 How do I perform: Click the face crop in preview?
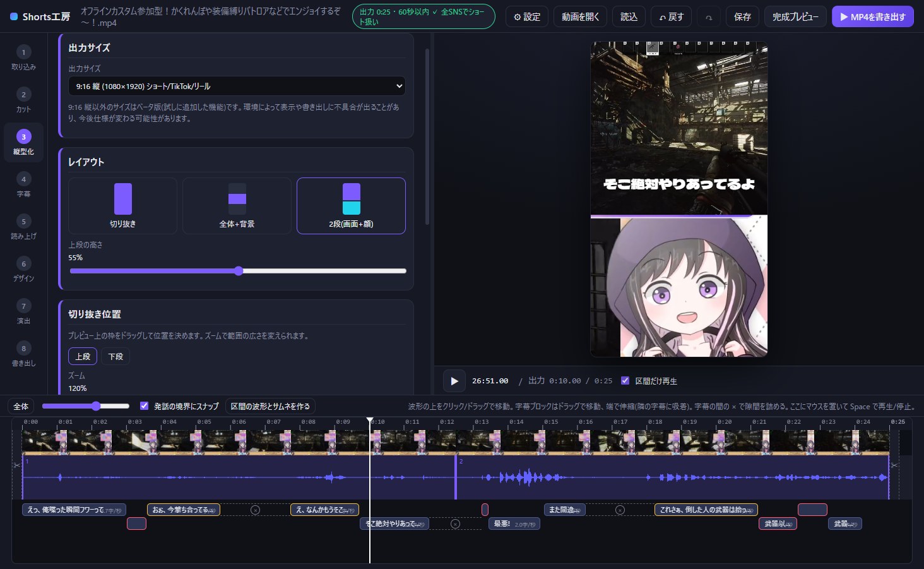click(678, 287)
